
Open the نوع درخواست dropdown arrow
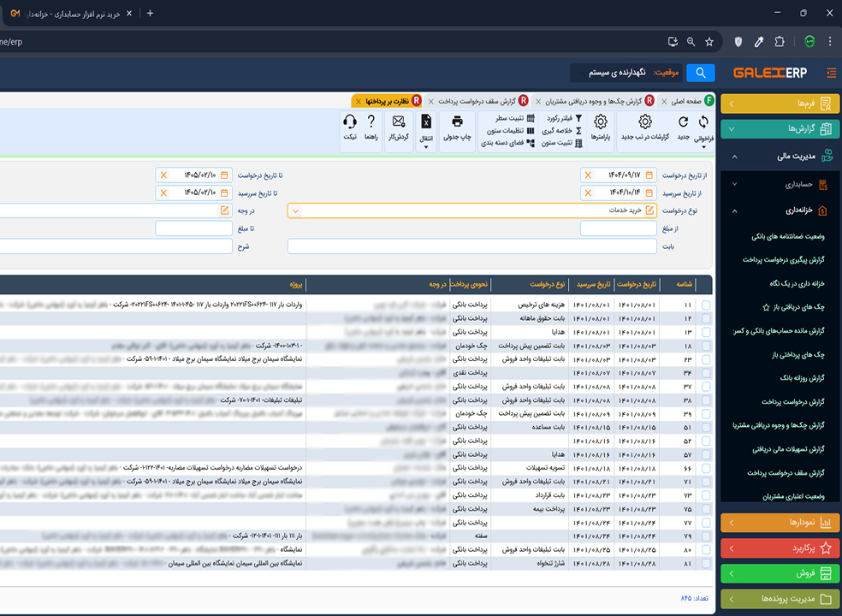coord(295,210)
